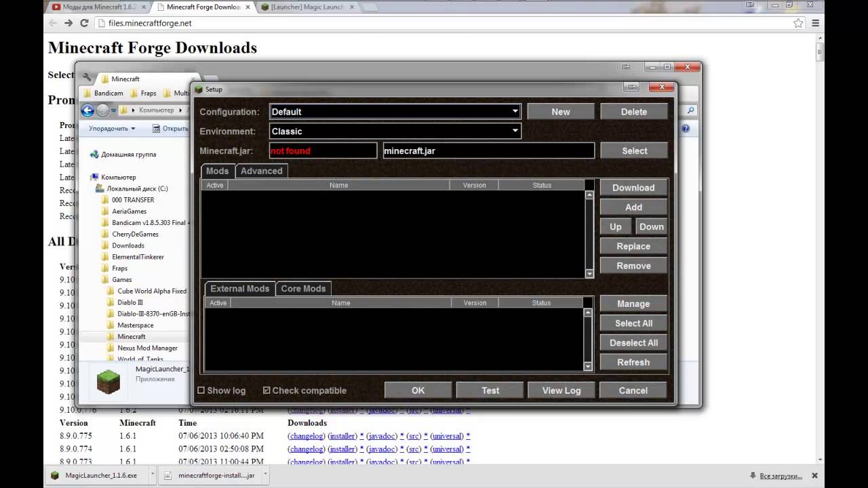Viewport: 868px width, 488px height.
Task: Click the Refresh button
Action: (633, 363)
